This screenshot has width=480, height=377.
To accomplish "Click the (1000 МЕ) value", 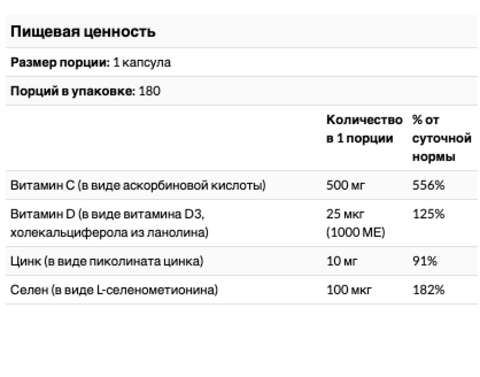I will [355, 232].
